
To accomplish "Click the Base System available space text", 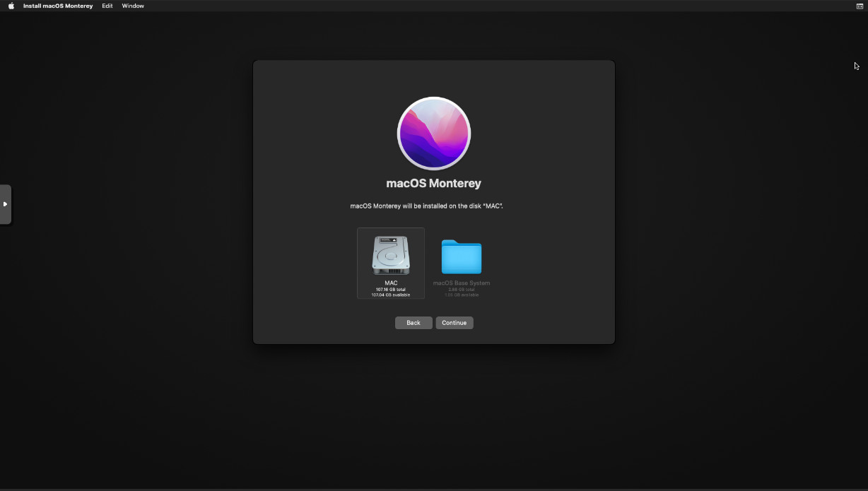I will click(461, 295).
